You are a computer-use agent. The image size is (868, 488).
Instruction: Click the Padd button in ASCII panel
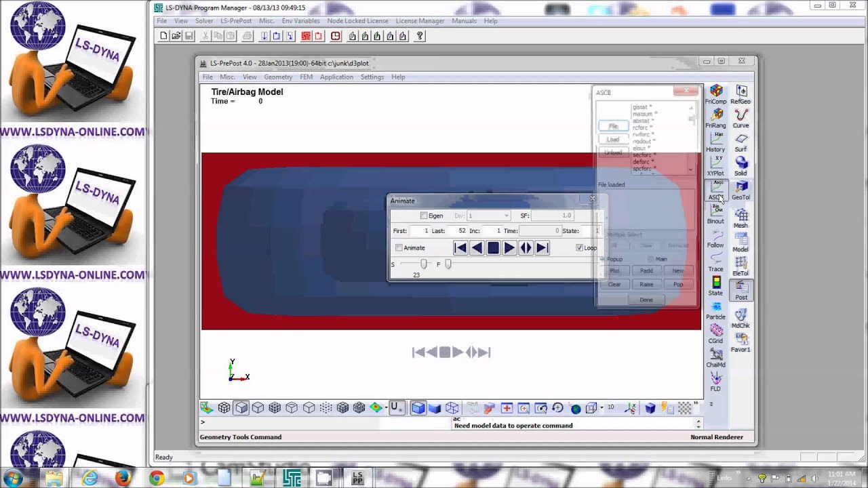click(646, 270)
